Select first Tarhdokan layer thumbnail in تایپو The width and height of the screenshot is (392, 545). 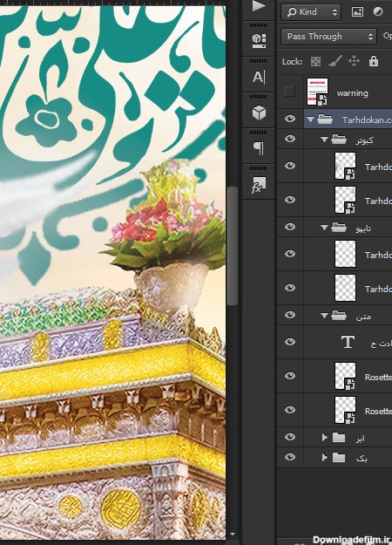(x=345, y=254)
